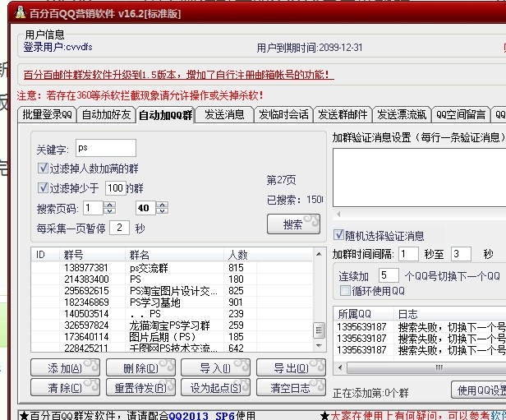Sort by the 群号 column header
The image size is (506, 420).
coord(92,255)
